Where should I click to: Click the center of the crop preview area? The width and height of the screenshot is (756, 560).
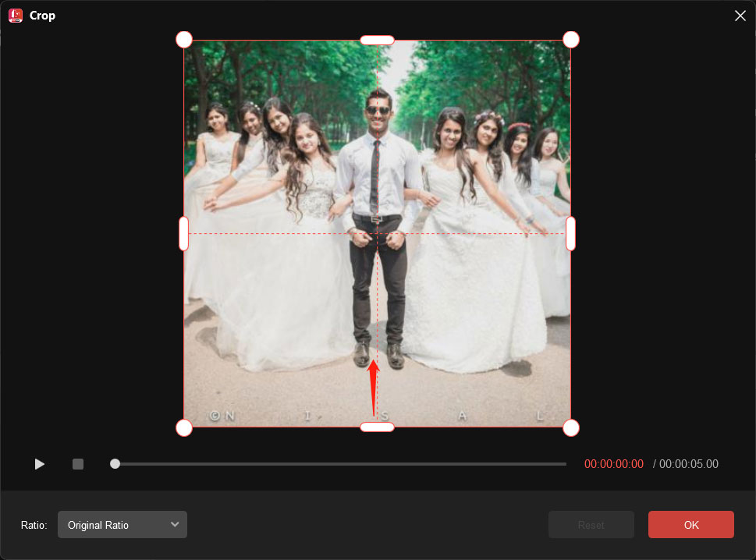pos(378,233)
